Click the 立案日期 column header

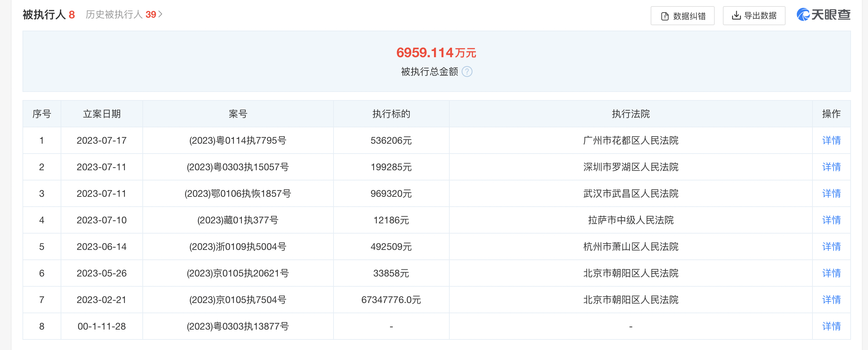[x=102, y=114]
